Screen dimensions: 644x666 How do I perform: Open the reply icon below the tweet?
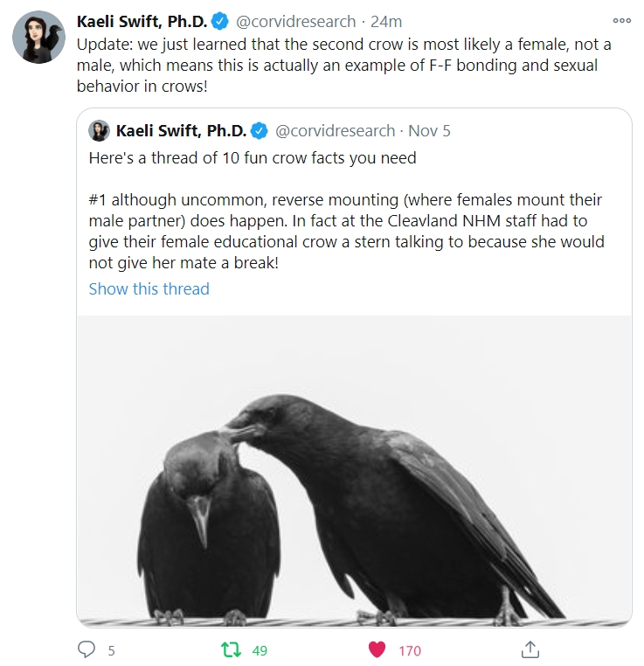point(87,649)
